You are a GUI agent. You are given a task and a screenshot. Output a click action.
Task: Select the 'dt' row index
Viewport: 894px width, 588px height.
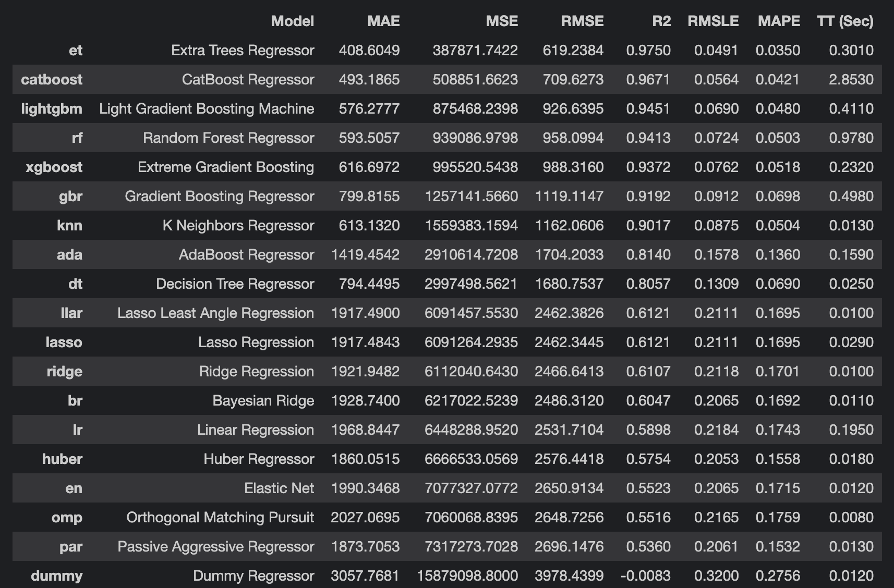(76, 284)
